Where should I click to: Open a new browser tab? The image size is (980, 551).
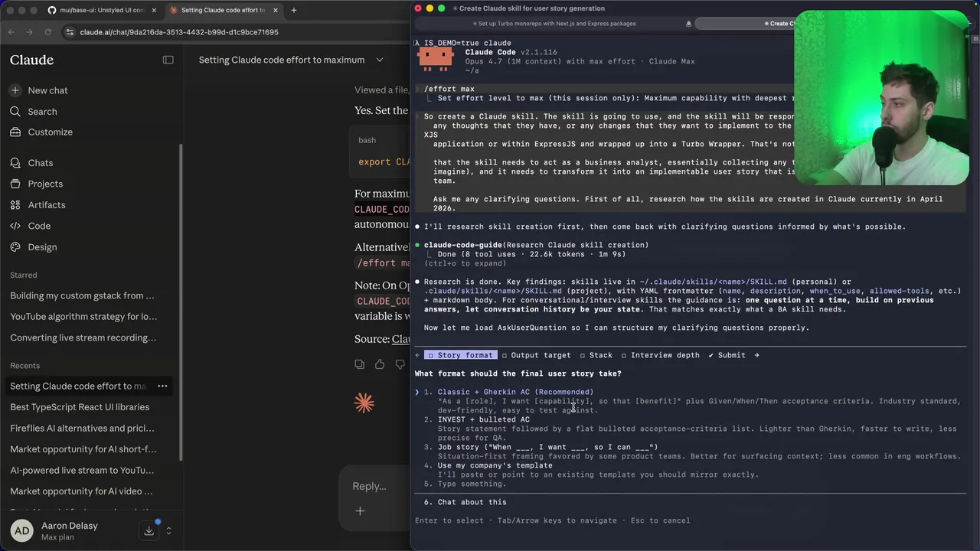click(293, 10)
